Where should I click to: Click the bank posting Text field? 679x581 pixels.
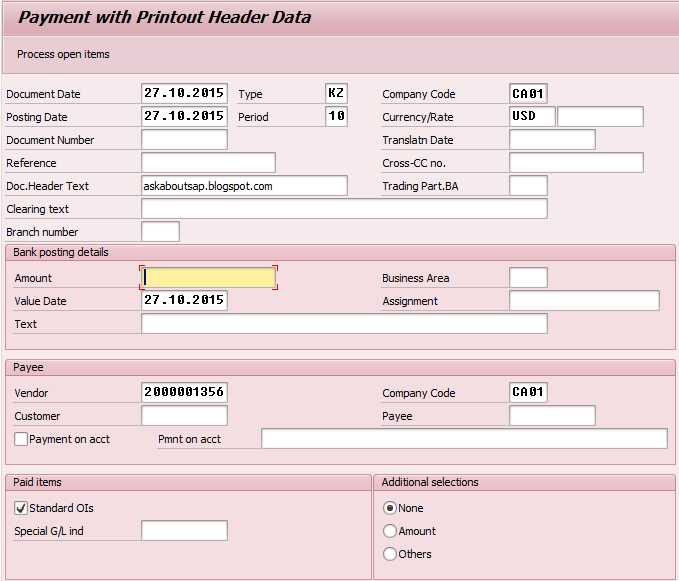pyautogui.click(x=344, y=323)
